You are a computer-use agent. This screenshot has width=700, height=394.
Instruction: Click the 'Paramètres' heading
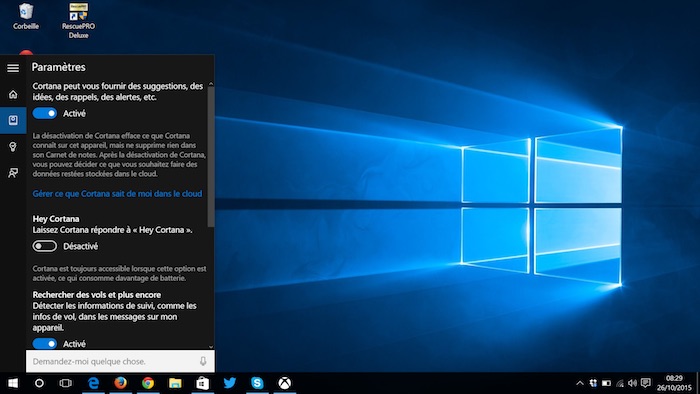tap(58, 67)
